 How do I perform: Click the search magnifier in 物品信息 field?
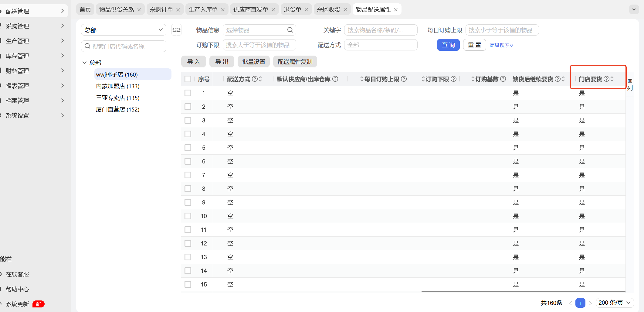[x=290, y=30]
